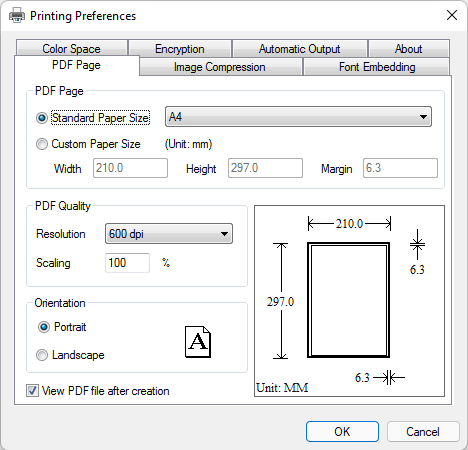Click the portrait page orientation icon
The width and height of the screenshot is (468, 450).
[x=198, y=342]
